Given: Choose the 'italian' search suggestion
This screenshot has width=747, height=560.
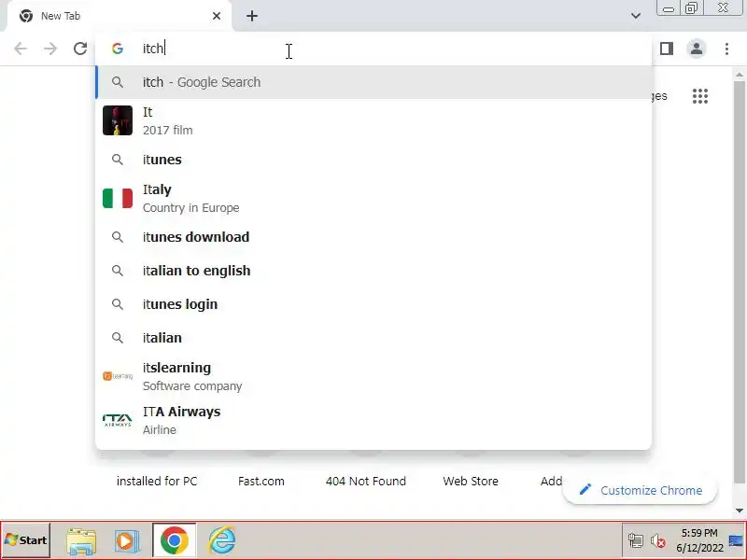Looking at the screenshot, I should (x=373, y=338).
